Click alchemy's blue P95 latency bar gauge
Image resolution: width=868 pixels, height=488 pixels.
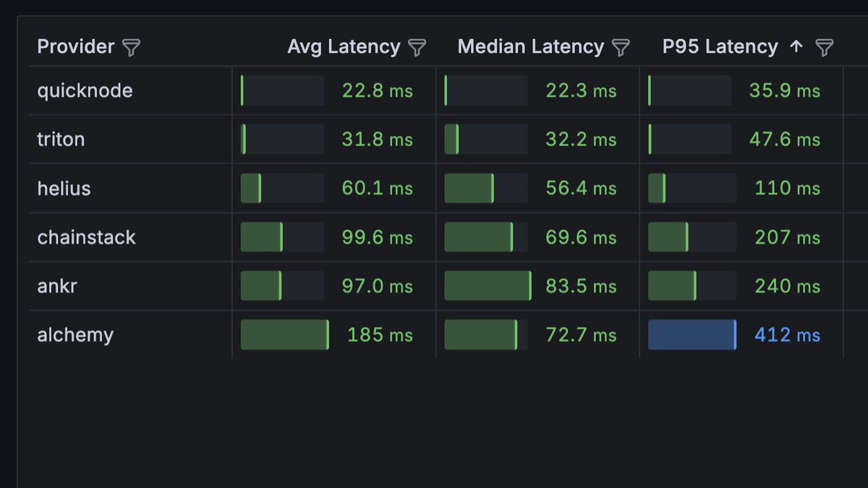(x=692, y=335)
